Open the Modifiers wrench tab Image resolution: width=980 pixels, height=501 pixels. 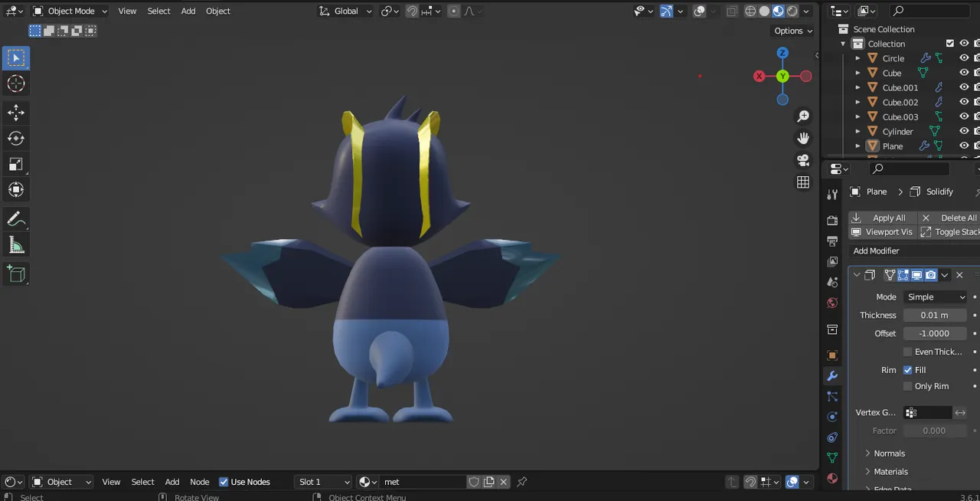[832, 376]
